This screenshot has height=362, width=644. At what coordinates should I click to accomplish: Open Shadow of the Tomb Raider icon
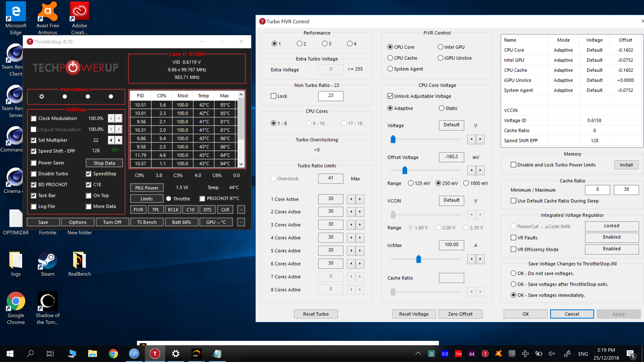[x=47, y=308]
